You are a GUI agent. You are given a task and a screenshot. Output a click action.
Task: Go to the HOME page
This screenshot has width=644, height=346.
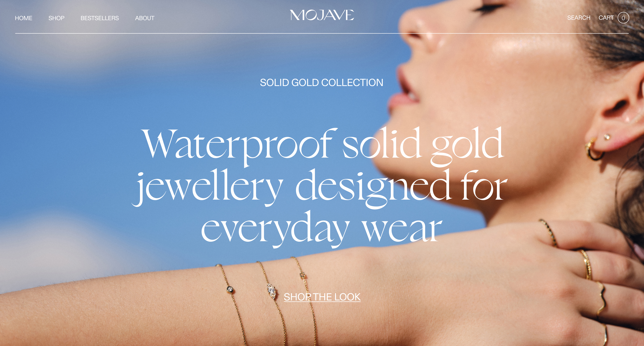[24, 18]
